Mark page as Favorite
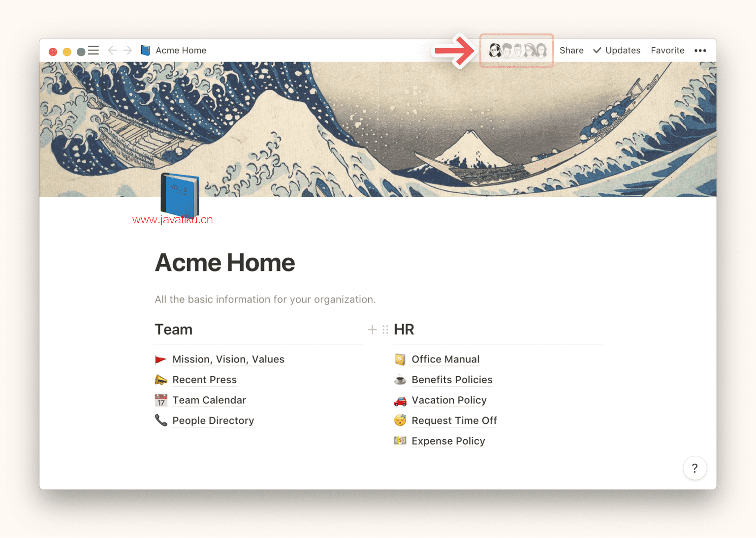Image resolution: width=756 pixels, height=538 pixels. [x=667, y=50]
